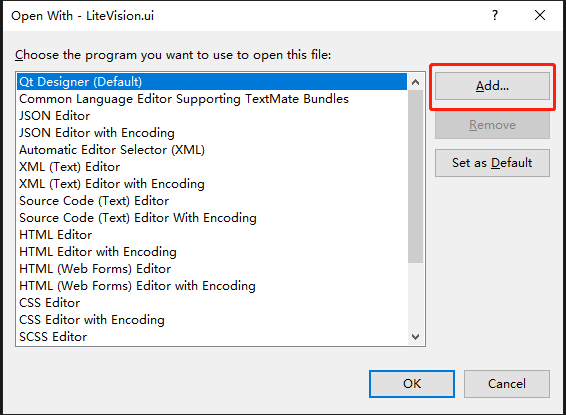Click the scrollbar down arrow

(415, 337)
